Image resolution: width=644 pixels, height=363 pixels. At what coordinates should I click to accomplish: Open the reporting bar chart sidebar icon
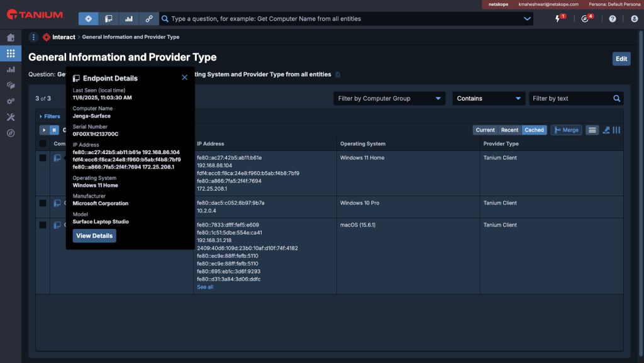tap(11, 69)
